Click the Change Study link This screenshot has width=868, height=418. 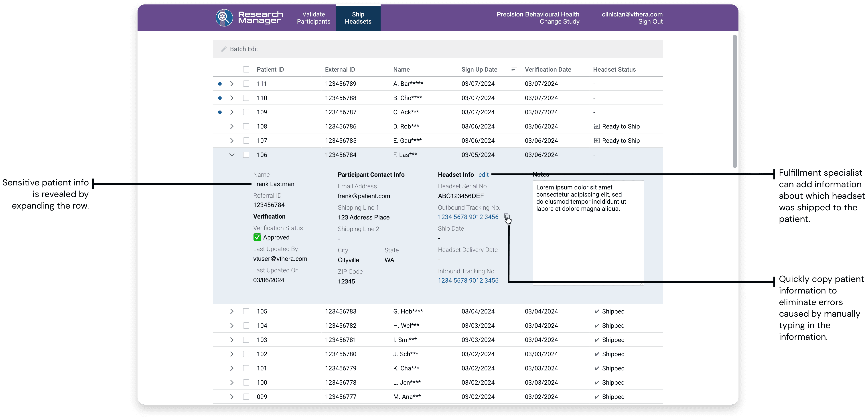click(x=559, y=22)
